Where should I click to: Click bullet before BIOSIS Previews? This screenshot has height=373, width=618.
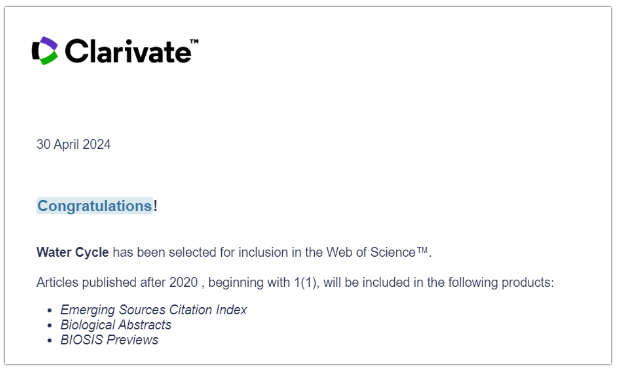50,341
